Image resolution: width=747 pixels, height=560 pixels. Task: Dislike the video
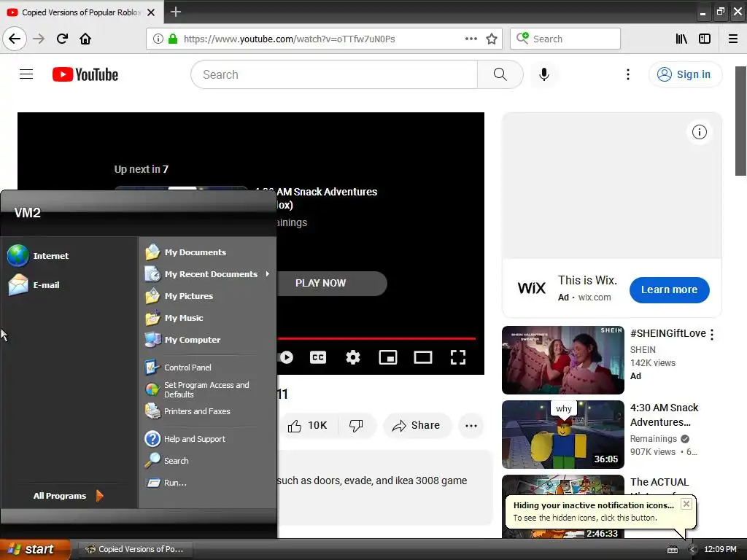click(356, 426)
